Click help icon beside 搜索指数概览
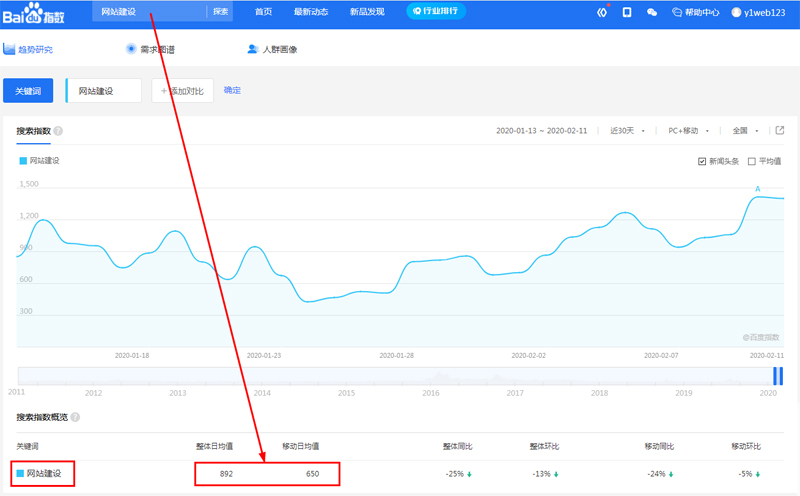 click(75, 417)
